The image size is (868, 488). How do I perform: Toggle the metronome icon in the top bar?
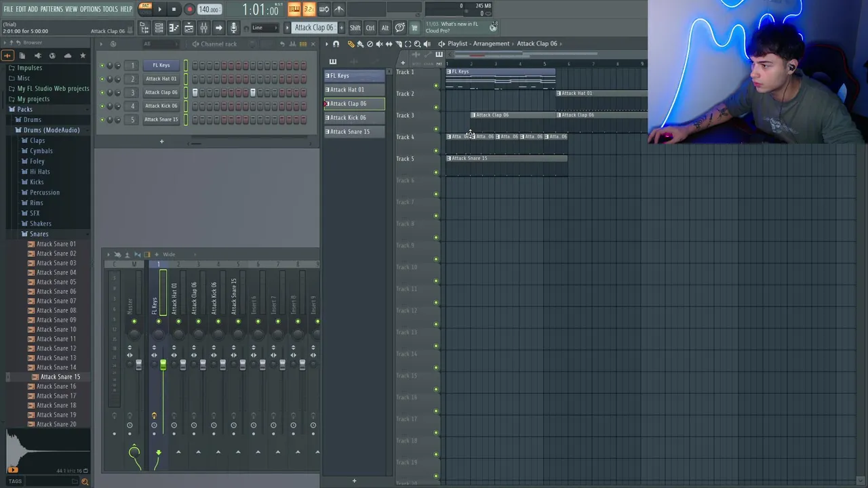(x=338, y=9)
